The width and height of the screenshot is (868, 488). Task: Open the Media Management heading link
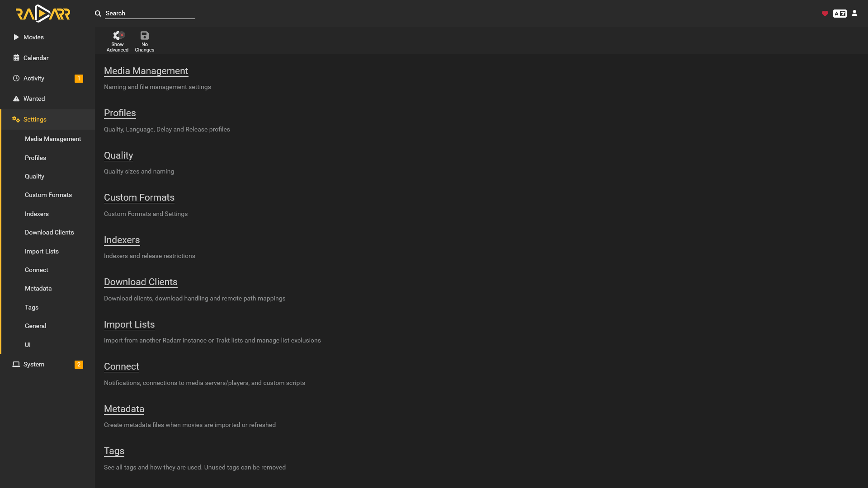pos(146,71)
